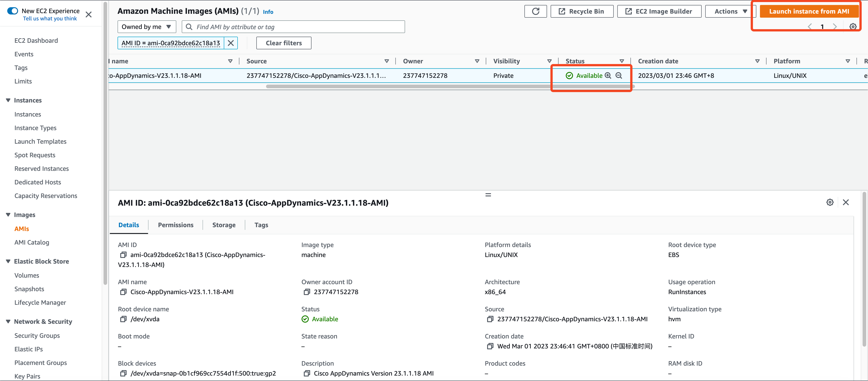
Task: Click the refresh AMI list icon button
Action: pyautogui.click(x=535, y=12)
